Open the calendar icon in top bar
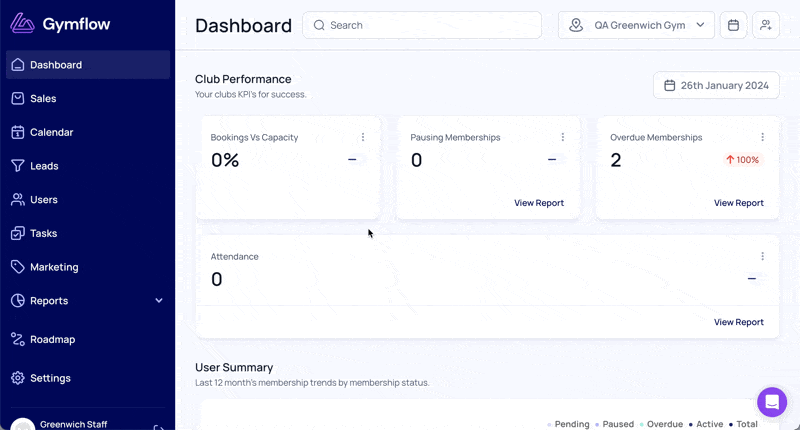The image size is (800, 430). point(733,25)
